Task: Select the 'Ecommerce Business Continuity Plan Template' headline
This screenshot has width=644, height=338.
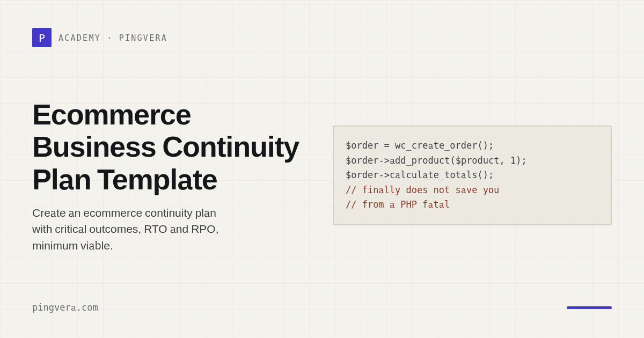Action: [165, 146]
